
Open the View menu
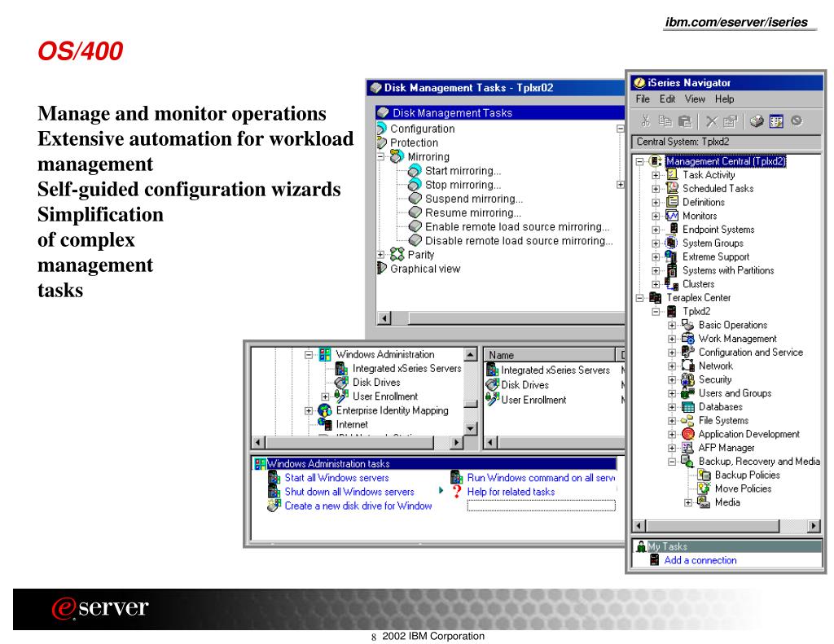(695, 99)
